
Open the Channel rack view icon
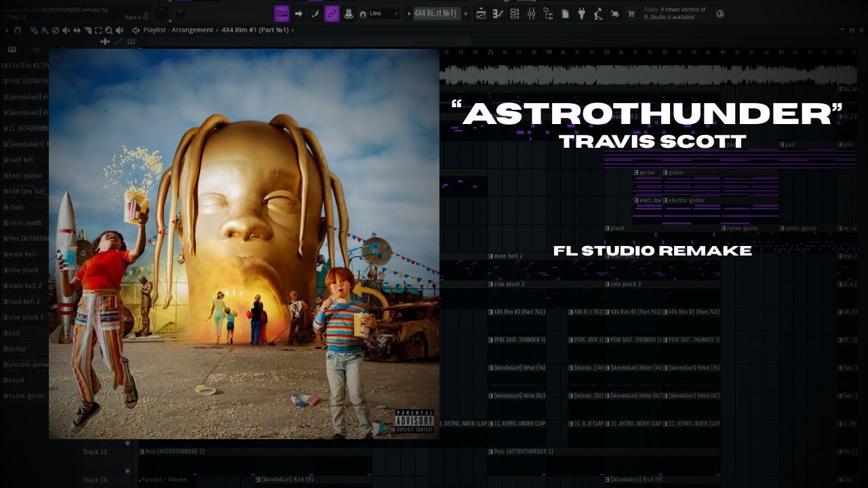(x=515, y=14)
